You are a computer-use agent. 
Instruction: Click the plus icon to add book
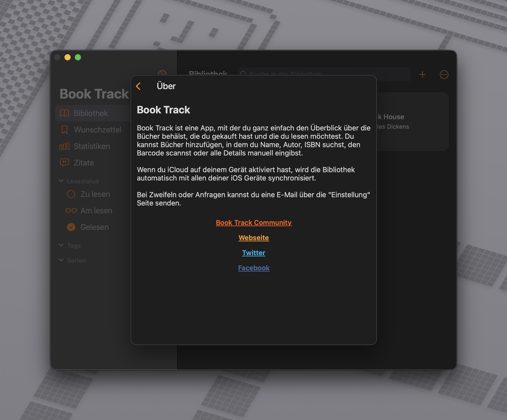(x=422, y=75)
